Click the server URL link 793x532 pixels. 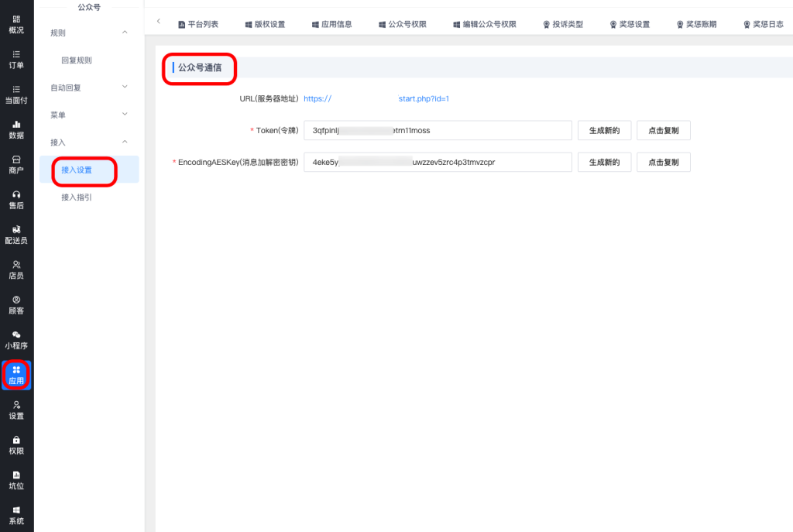(376, 99)
